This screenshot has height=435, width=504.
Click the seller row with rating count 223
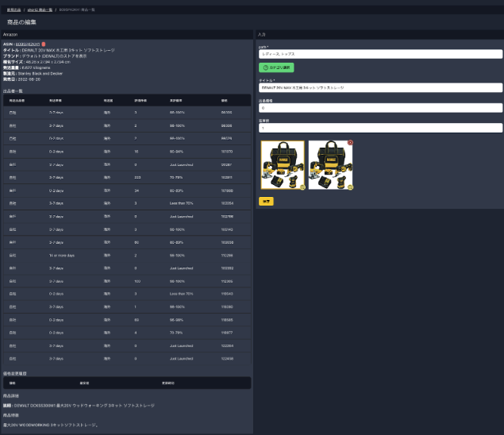coord(127,177)
